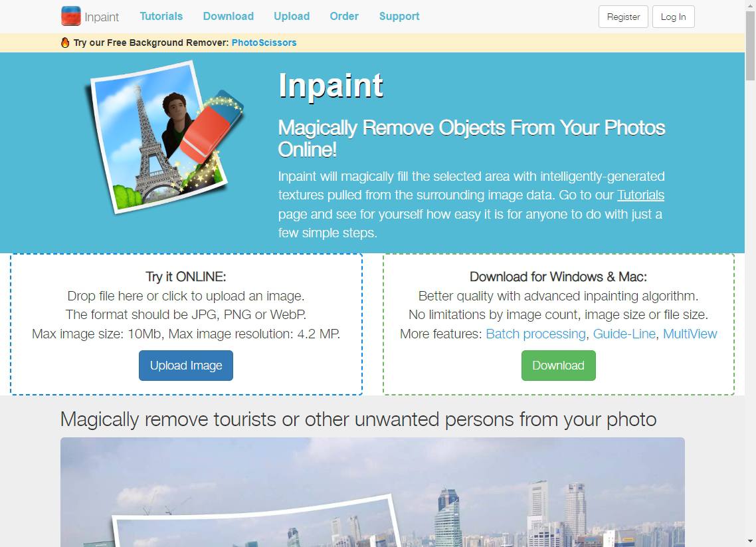The width and height of the screenshot is (756, 547).
Task: Click the vertical page scrollbar thumb
Action: 750,46
